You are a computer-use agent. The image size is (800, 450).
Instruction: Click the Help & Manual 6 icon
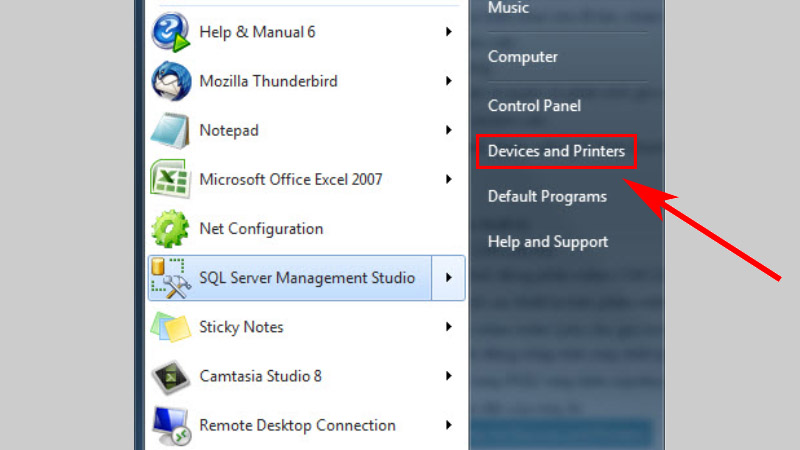click(170, 32)
